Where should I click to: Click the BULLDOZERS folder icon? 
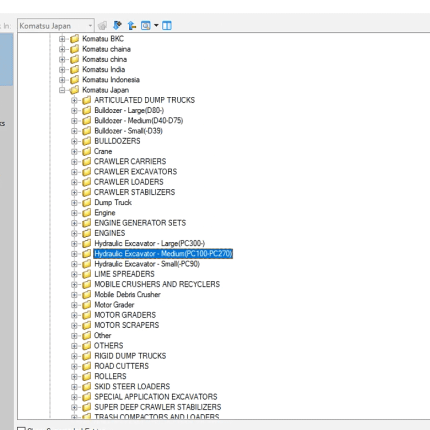(87, 141)
